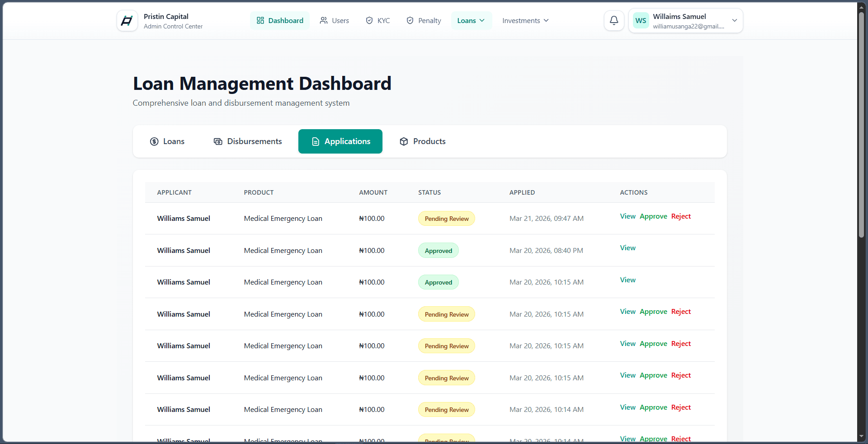Expand the Loans dropdown in the navbar

(x=471, y=21)
